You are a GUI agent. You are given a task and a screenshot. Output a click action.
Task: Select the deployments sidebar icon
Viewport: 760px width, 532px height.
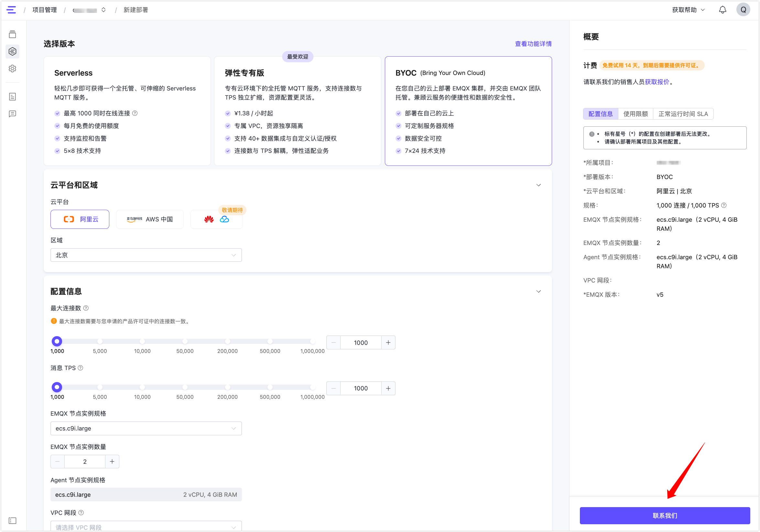coord(13,51)
